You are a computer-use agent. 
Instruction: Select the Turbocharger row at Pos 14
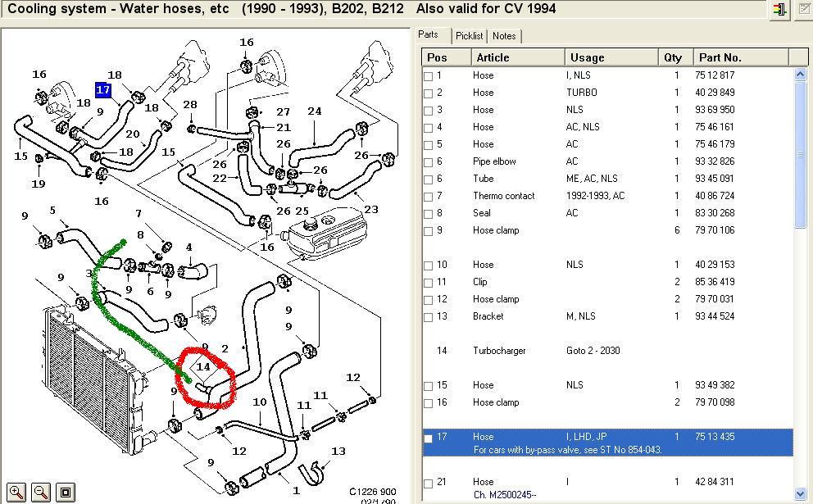[x=607, y=351]
